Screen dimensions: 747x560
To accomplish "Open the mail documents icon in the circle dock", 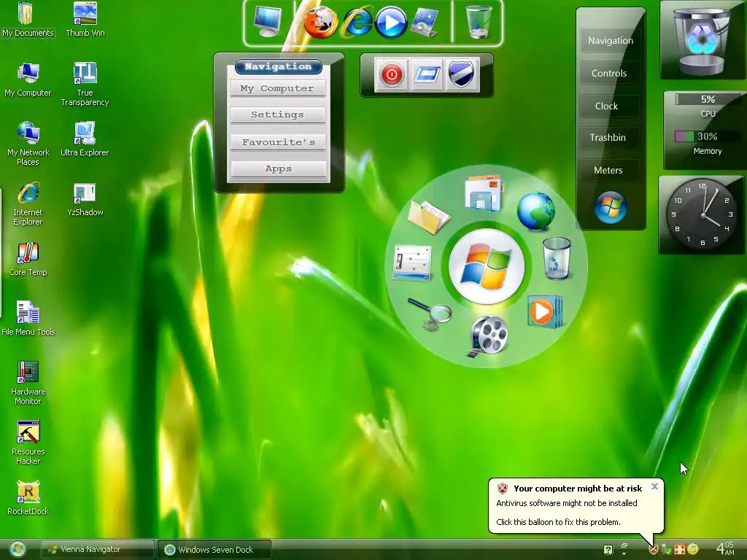I will [484, 192].
